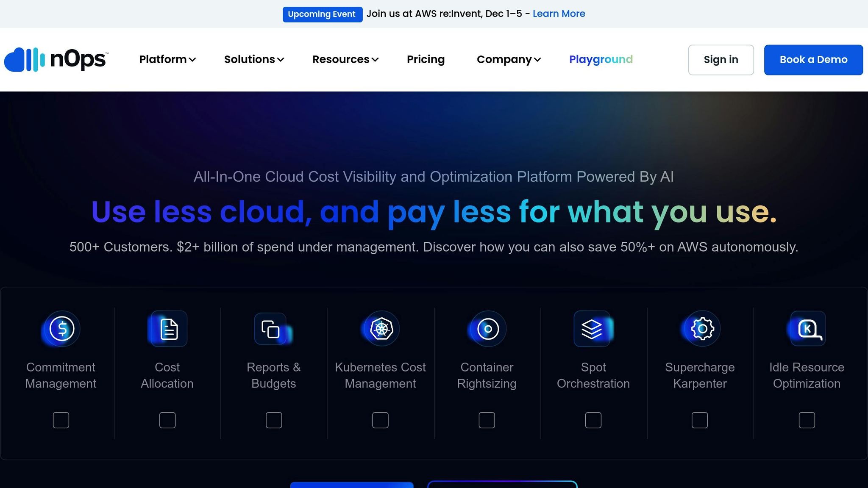
Task: Expand the Platform dropdown menu
Action: click(x=167, y=60)
